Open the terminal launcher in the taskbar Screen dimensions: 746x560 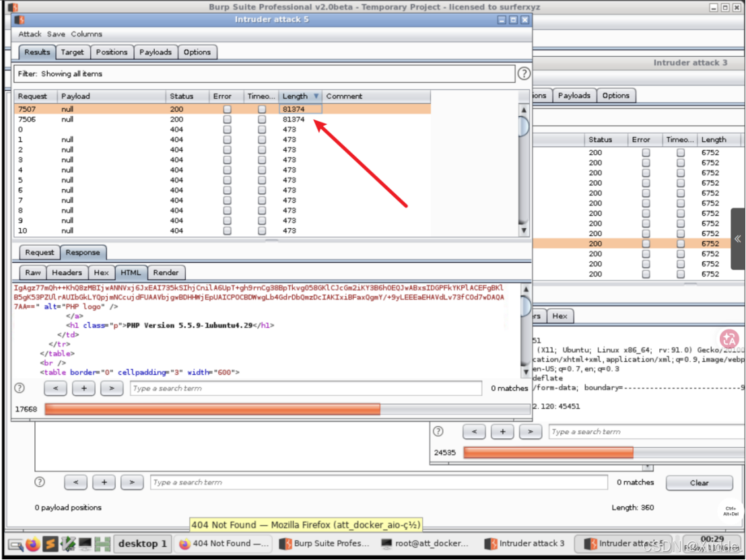click(86, 543)
